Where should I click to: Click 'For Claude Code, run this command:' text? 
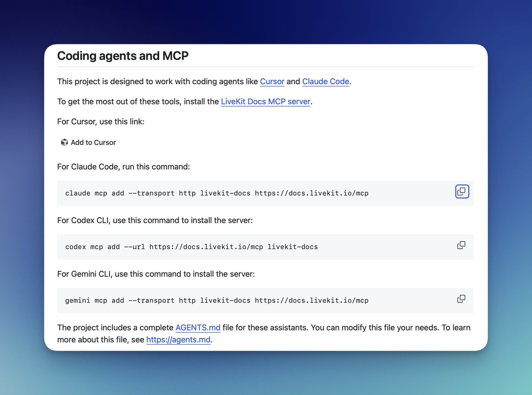(124, 167)
